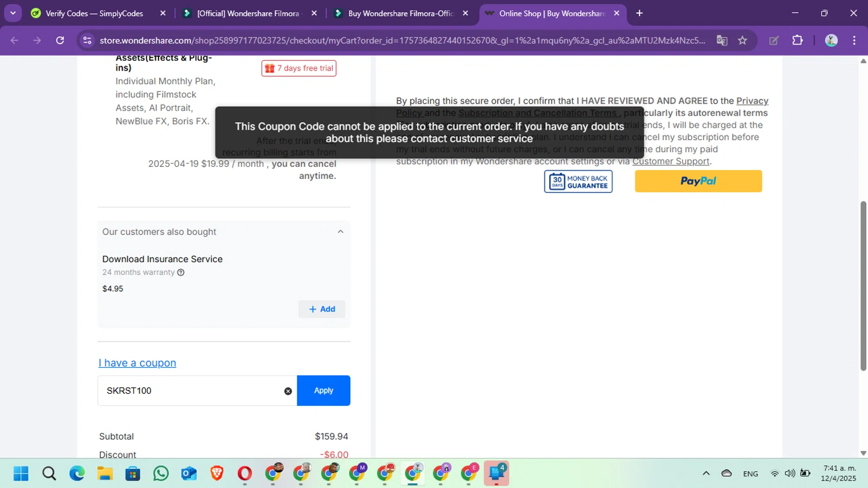Switch to the Buy Wondershare Filmora-Official tab
Screen dimensions: 868x488
400,13
